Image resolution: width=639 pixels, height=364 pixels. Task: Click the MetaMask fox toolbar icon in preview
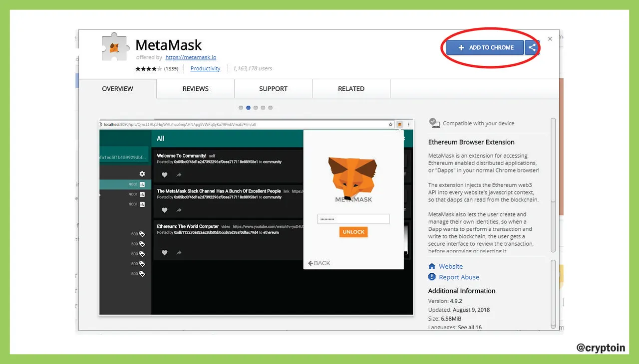click(x=399, y=124)
